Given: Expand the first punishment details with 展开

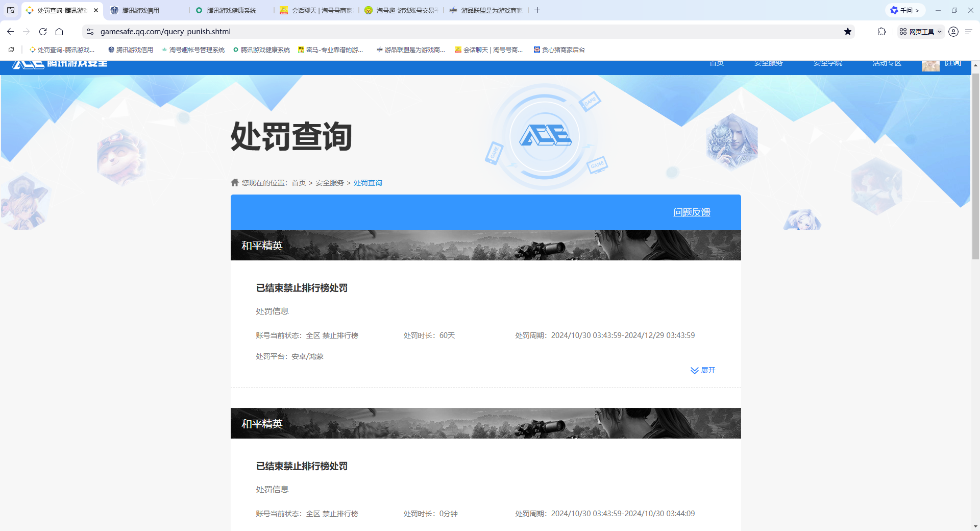Looking at the screenshot, I should click(703, 370).
